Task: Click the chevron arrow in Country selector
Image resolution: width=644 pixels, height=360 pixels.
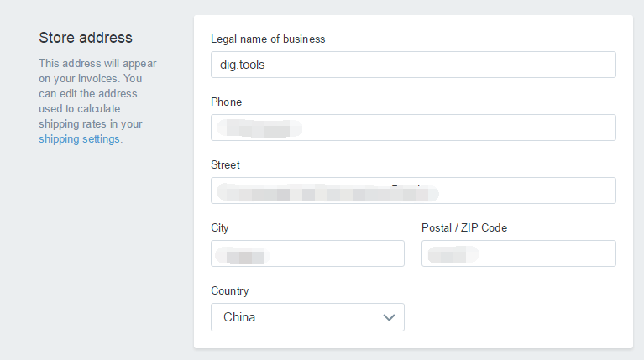Action: (x=389, y=317)
